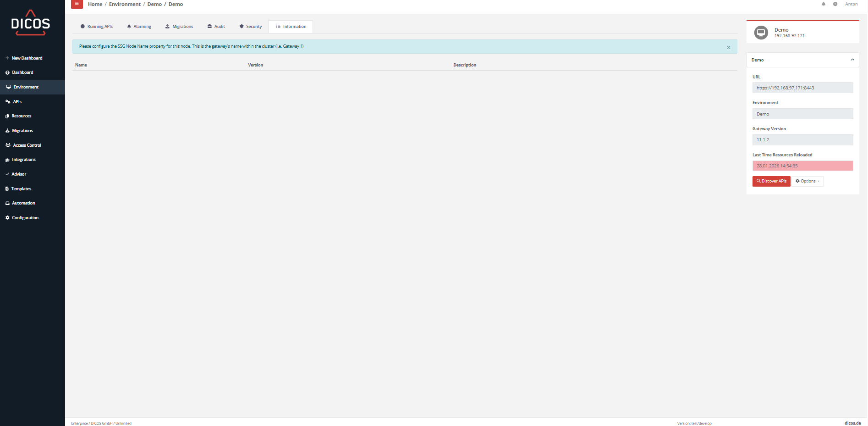Image resolution: width=868 pixels, height=426 pixels.
Task: Open the Audit tab
Action: click(x=216, y=27)
